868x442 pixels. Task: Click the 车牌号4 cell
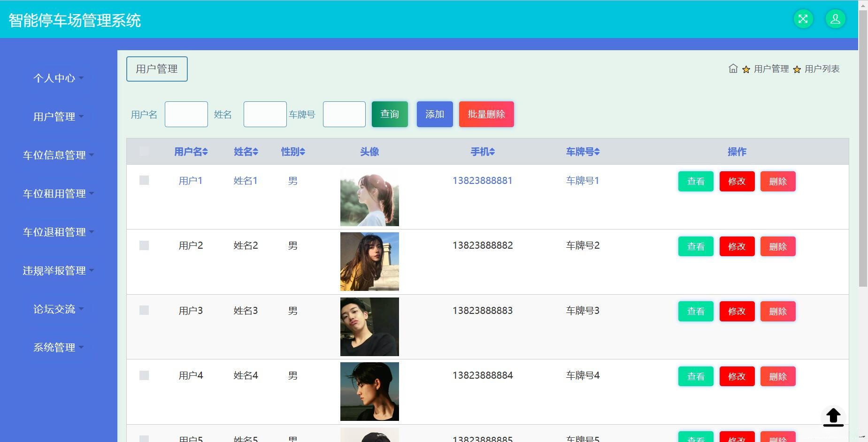click(x=583, y=375)
